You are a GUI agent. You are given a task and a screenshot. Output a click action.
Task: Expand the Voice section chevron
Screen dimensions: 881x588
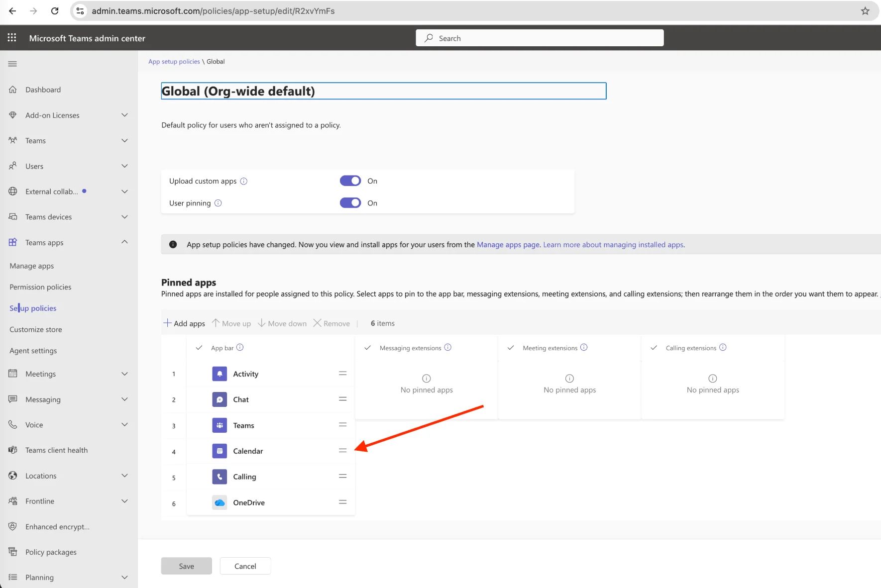pos(124,424)
